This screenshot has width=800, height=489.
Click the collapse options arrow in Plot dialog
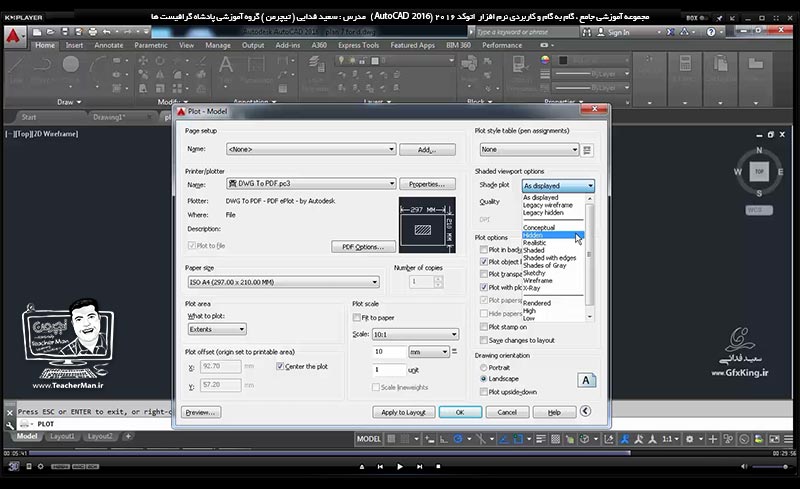pyautogui.click(x=586, y=411)
